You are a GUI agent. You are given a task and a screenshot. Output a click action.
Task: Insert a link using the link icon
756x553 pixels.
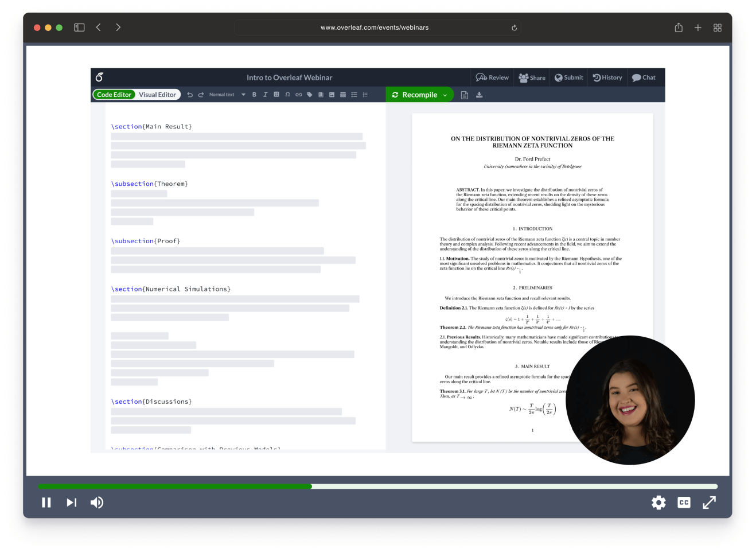(x=299, y=95)
